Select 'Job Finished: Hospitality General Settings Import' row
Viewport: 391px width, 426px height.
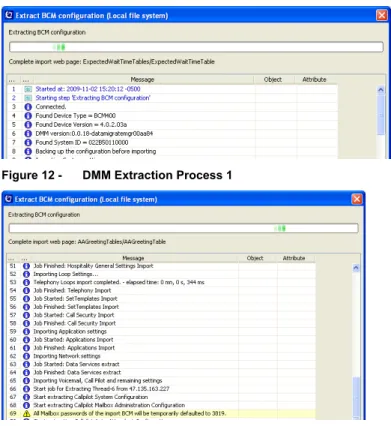pos(161,266)
